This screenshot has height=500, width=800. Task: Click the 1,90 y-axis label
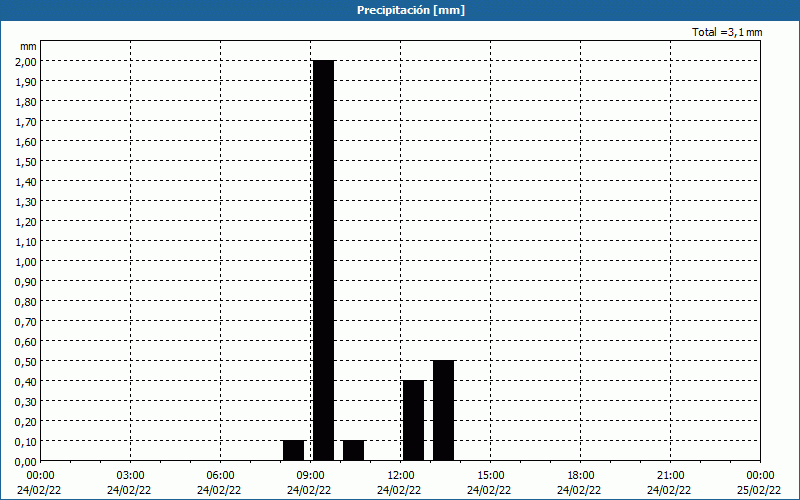click(26, 81)
